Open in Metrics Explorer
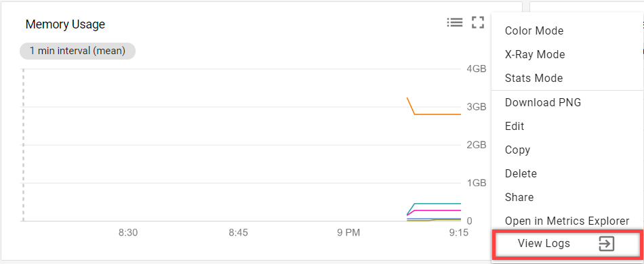 tap(567, 221)
